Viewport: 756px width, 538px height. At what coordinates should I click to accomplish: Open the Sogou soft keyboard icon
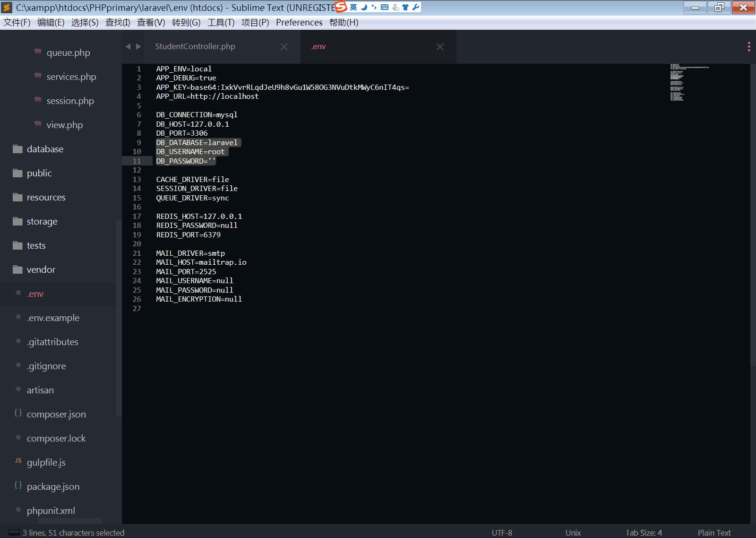pyautogui.click(x=385, y=7)
